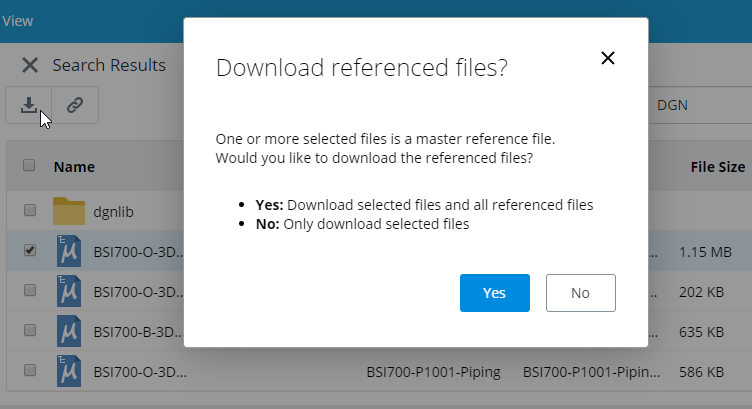752x409 pixels.
Task: Check the 586 KB file checkbox
Action: [x=29, y=370]
